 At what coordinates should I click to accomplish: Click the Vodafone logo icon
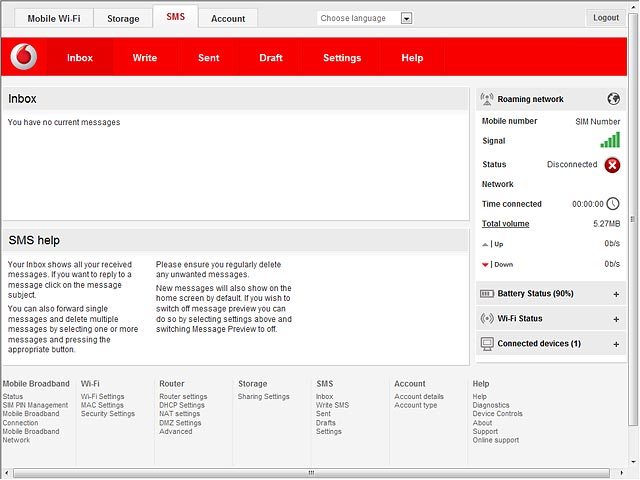[24, 57]
